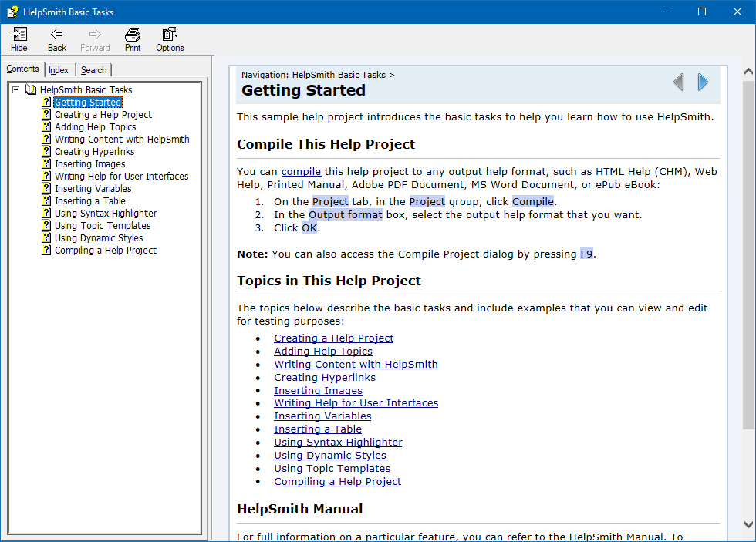756x542 pixels.
Task: Follow the compile hyperlink in the paragraph
Action: (301, 171)
